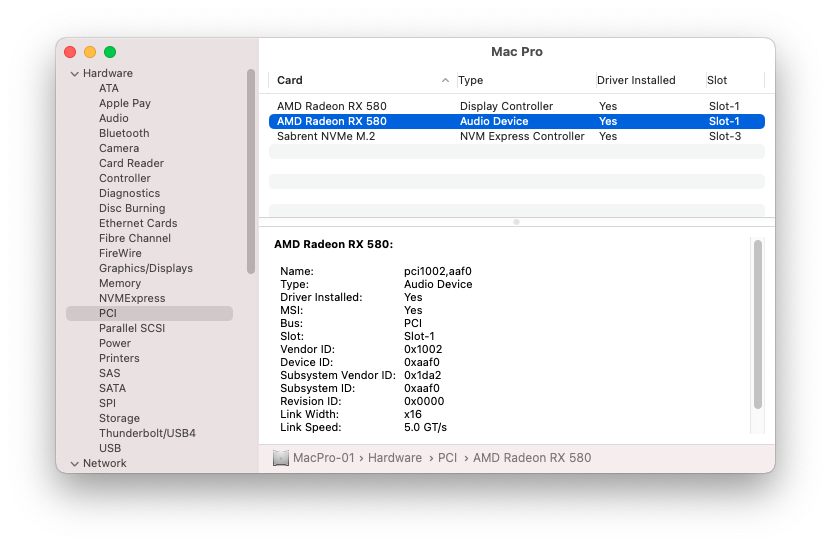Collapse the Network section in sidebar
The image size is (831, 547).
(75, 464)
